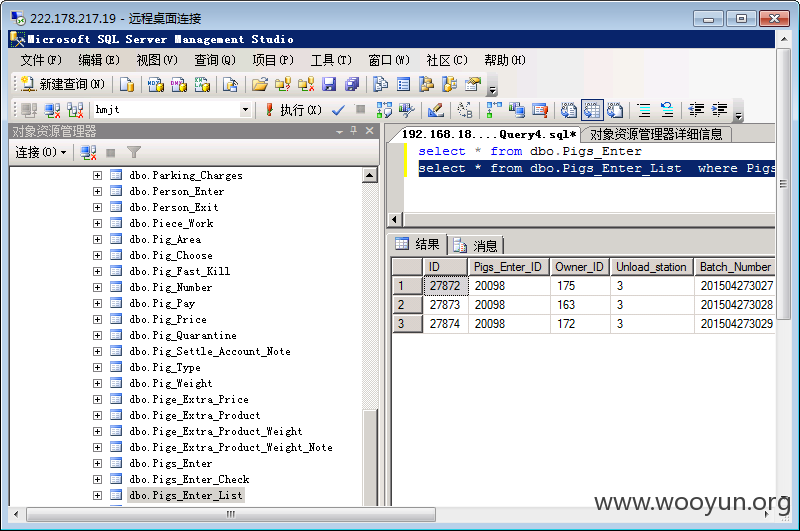
Task: Select the dbo.Pig_Weight table item
Action: 171,383
